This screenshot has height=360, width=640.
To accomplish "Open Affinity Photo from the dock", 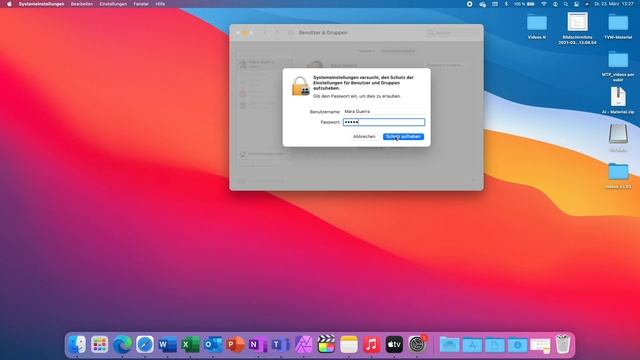I will point(303,344).
